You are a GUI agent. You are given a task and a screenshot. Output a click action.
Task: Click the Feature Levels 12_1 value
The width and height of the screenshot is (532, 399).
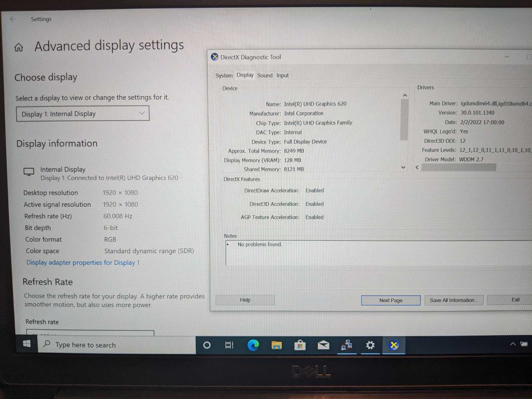point(495,150)
